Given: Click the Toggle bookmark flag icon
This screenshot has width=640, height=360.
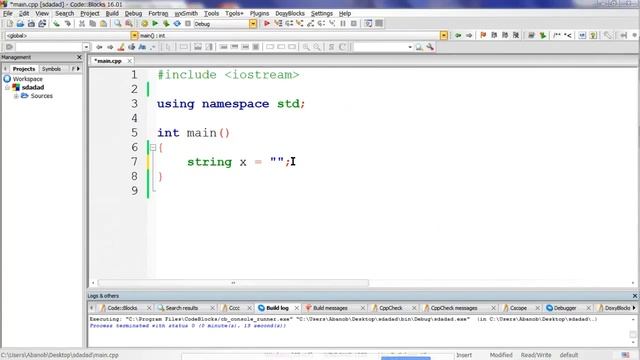Looking at the screenshot, I should (483, 36).
